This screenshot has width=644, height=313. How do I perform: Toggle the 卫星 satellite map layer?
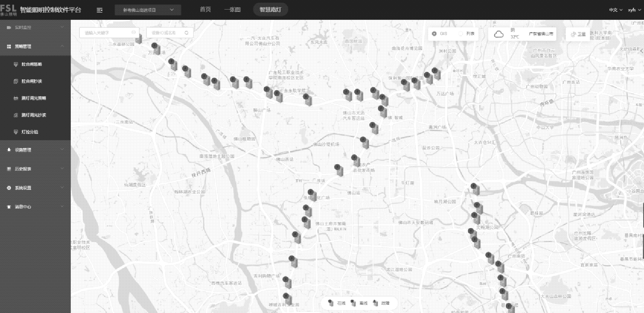[x=578, y=34]
